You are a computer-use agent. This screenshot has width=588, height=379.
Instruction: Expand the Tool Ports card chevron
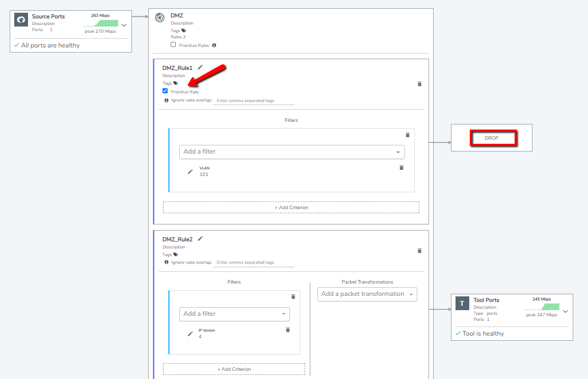point(565,311)
